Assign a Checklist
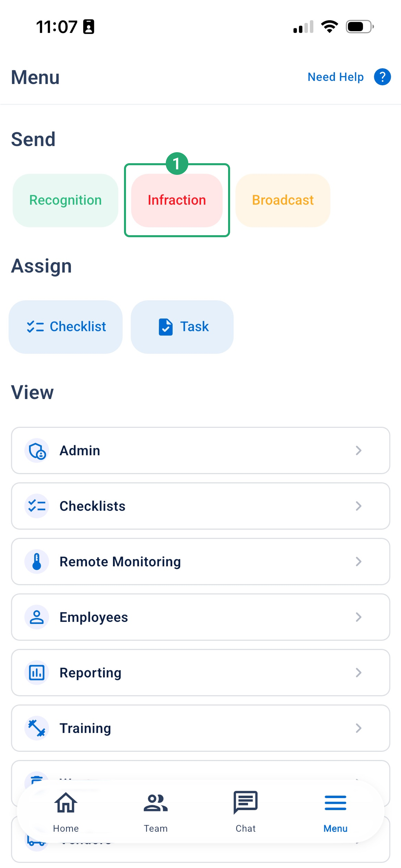Image resolution: width=401 pixels, height=868 pixels. (65, 327)
